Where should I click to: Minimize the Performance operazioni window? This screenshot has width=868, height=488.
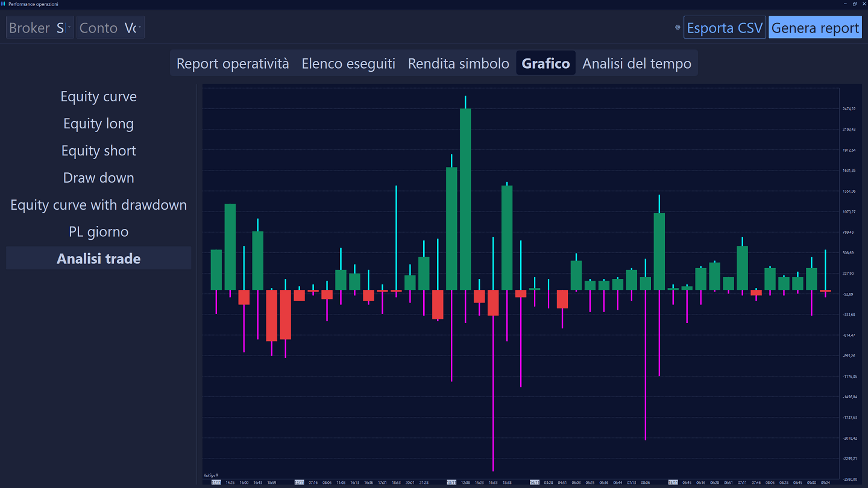click(845, 4)
